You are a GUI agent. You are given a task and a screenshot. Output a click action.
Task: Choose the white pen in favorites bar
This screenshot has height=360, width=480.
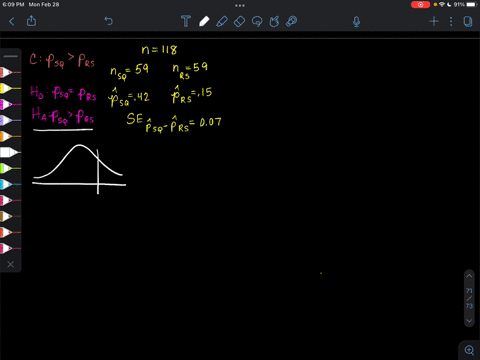coord(10,152)
